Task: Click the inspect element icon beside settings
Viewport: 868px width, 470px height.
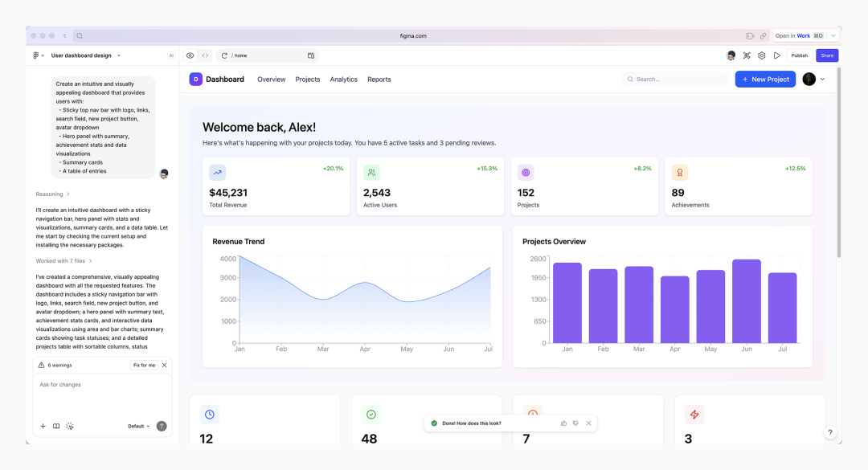Action: 747,55
